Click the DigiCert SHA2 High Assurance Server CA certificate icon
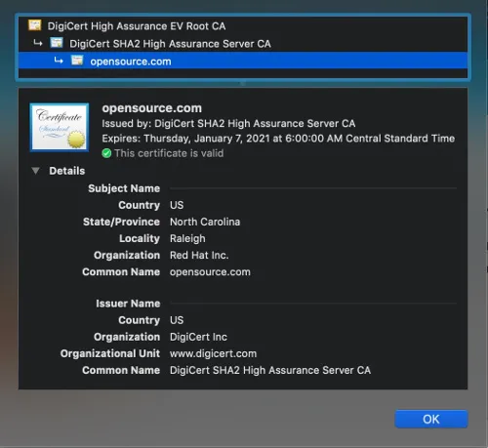488x448 pixels. point(57,43)
